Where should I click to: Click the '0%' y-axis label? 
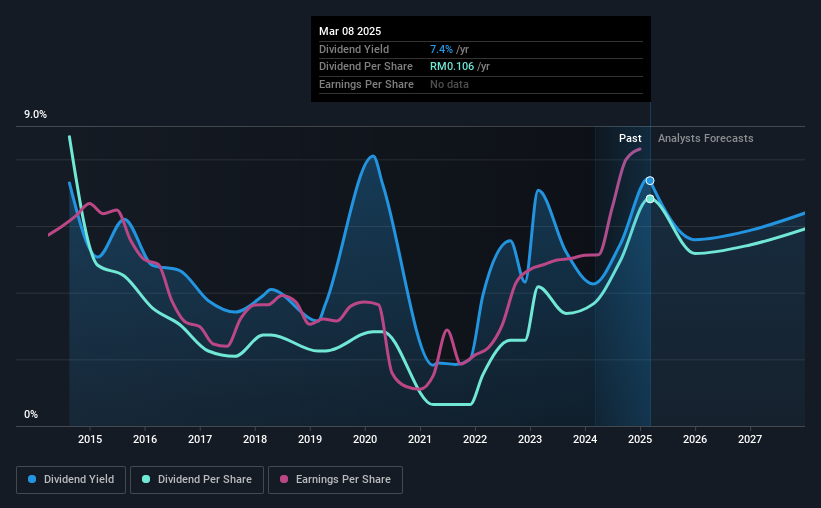[x=31, y=415]
